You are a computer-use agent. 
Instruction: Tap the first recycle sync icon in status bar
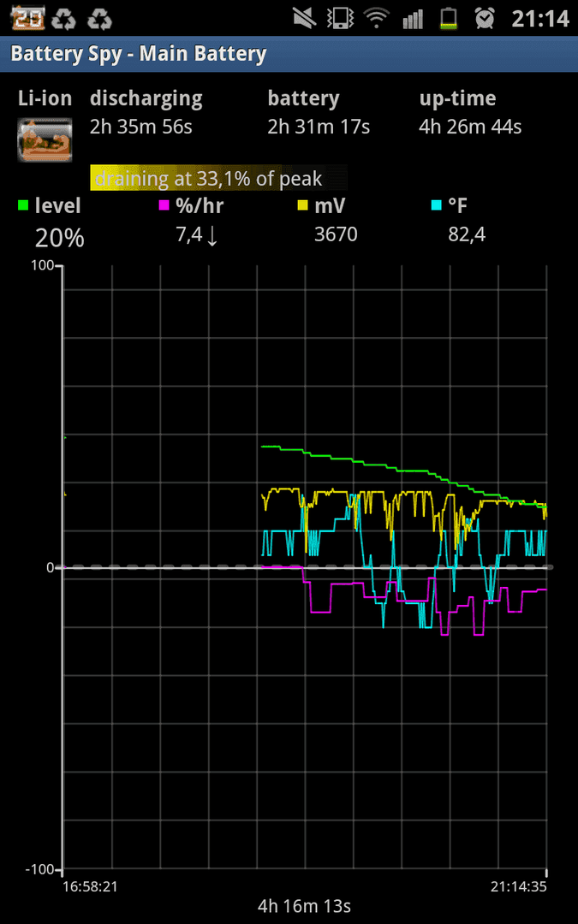point(63,18)
